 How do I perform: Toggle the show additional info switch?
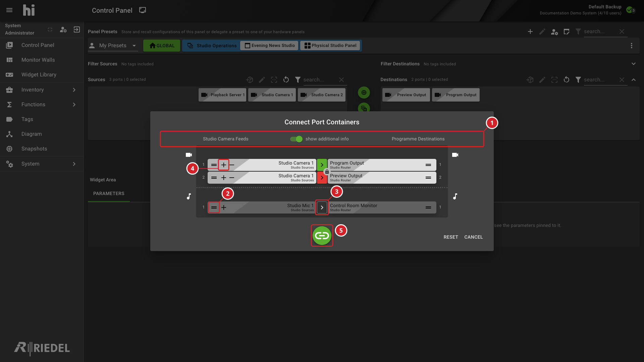(296, 139)
